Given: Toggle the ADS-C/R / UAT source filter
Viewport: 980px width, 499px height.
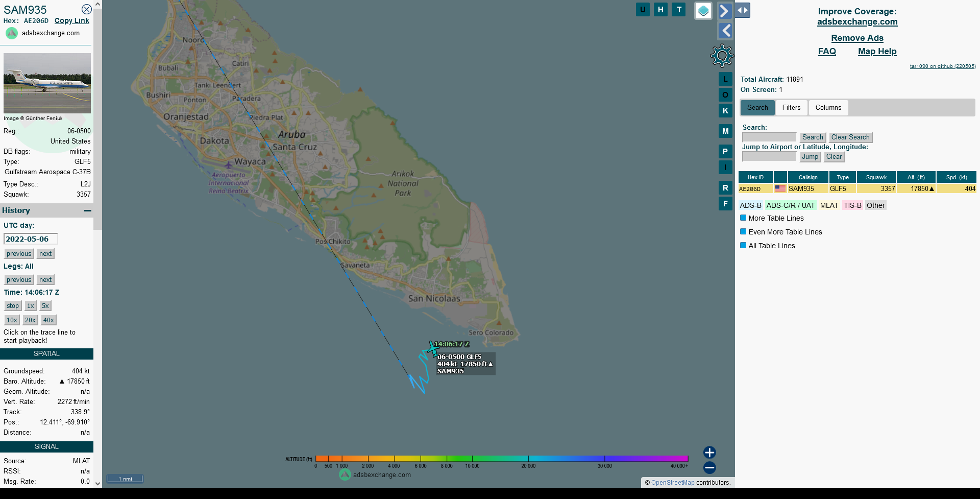Looking at the screenshot, I should click(x=790, y=205).
